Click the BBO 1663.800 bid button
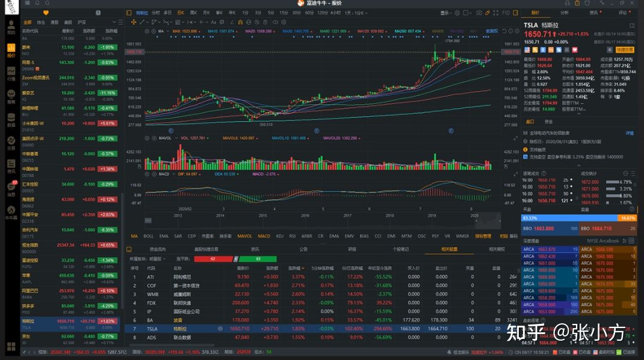Viewport: 644px width, 360px height. point(550,228)
